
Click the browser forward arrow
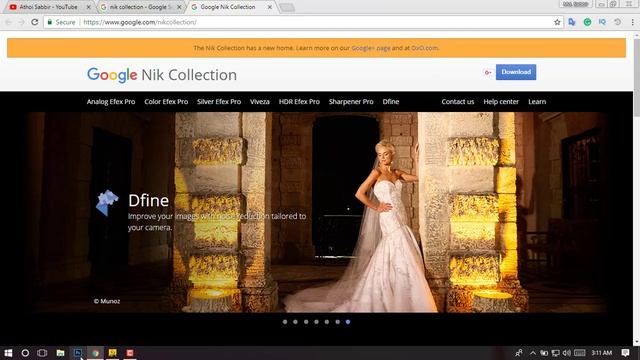21,22
